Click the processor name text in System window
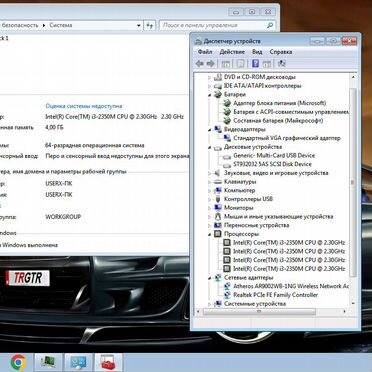Screen dimensions: 372x372 114,117
